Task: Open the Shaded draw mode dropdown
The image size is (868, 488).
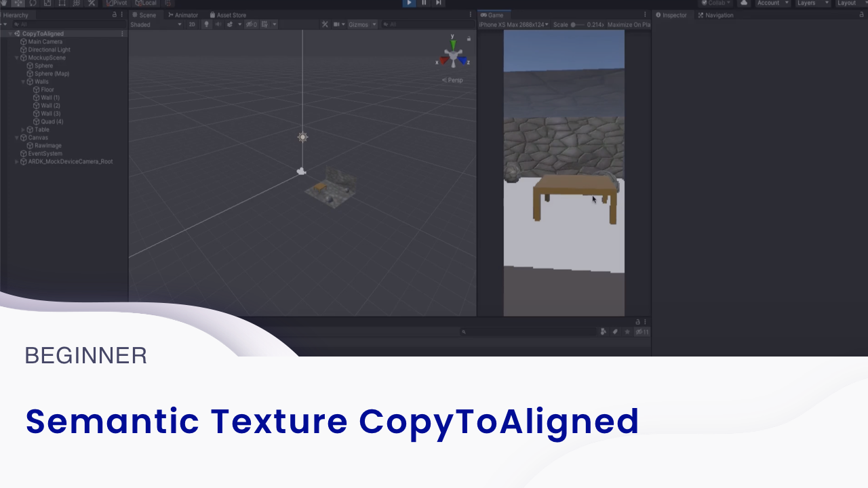Action: (156, 24)
